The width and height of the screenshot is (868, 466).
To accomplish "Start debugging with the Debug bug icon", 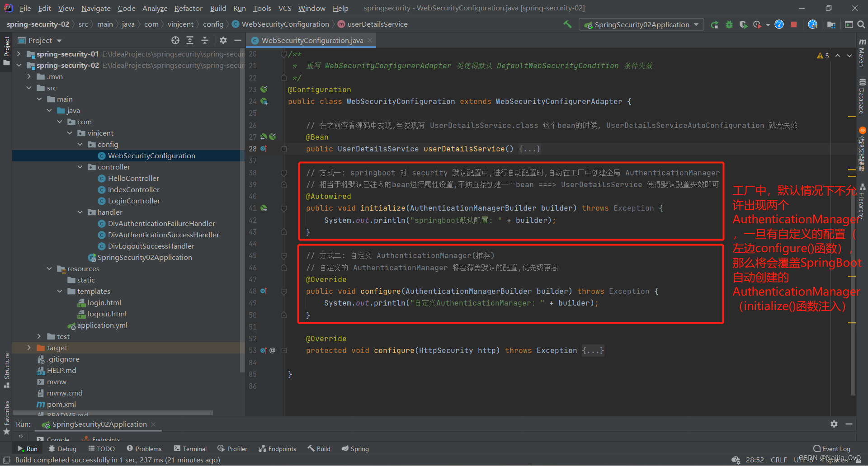I will (729, 25).
